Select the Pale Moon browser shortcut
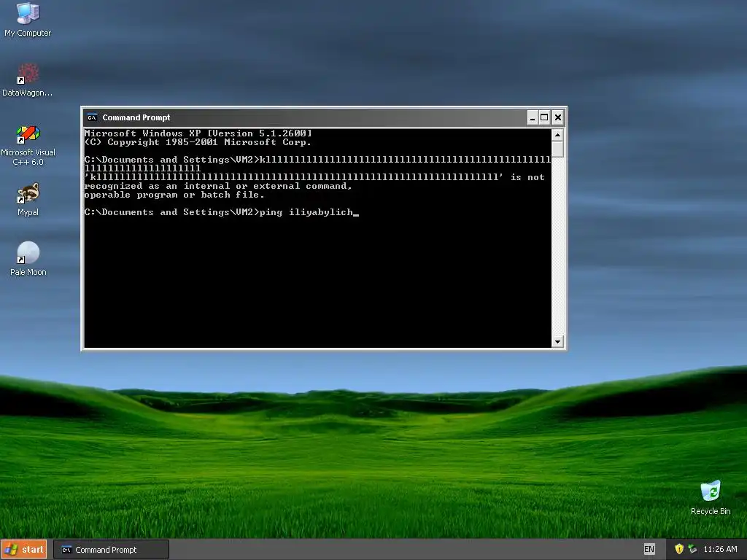Screen dimensions: 747x560 [x=28, y=259]
